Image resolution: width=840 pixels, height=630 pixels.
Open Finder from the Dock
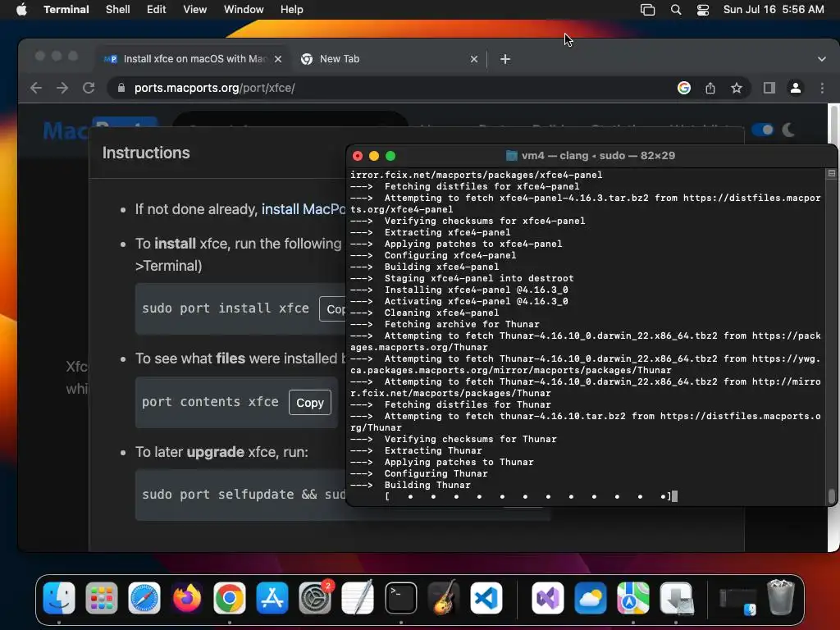click(x=59, y=598)
